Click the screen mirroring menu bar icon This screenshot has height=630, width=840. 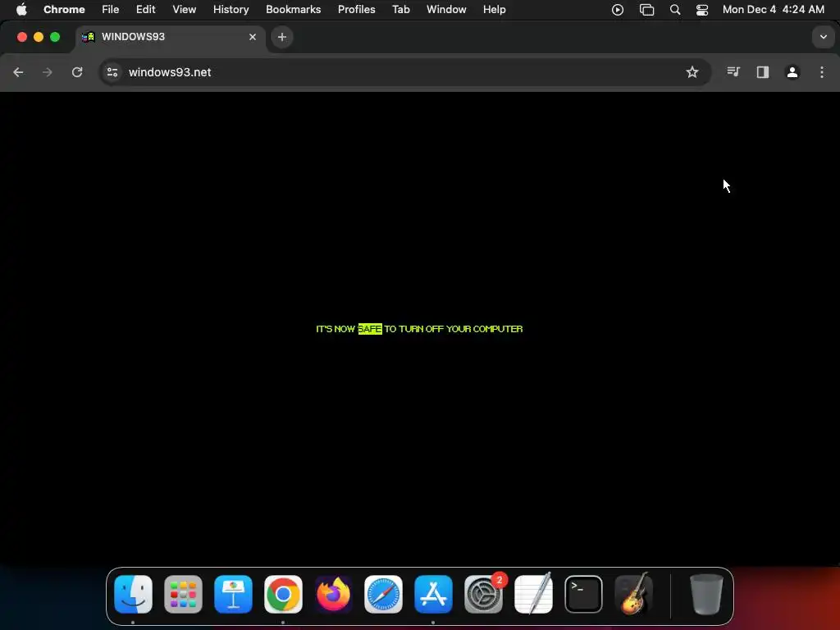tap(646, 10)
